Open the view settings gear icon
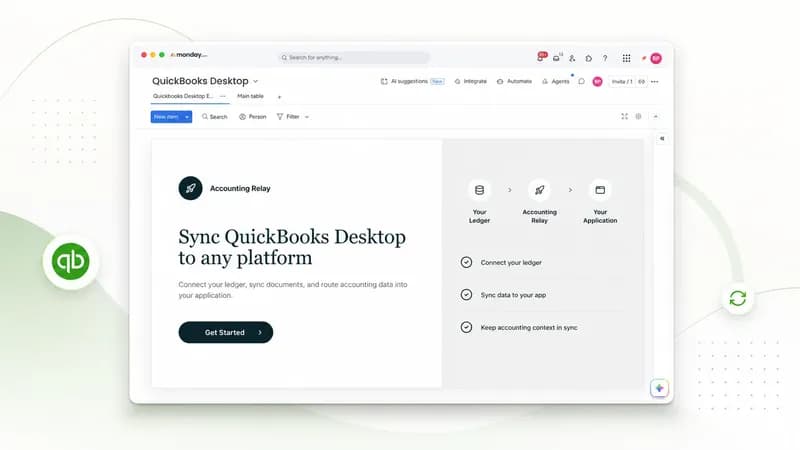Image resolution: width=800 pixels, height=450 pixels. tap(638, 116)
